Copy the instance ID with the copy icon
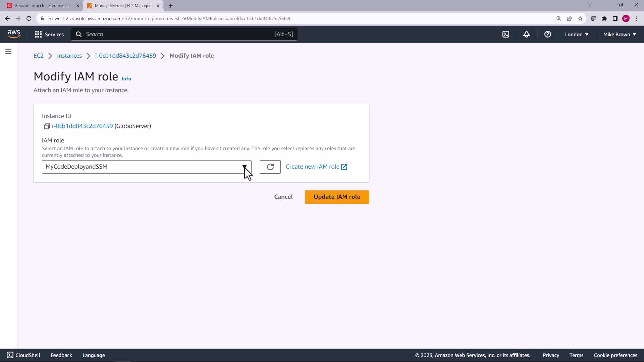The image size is (644, 362). [x=47, y=126]
